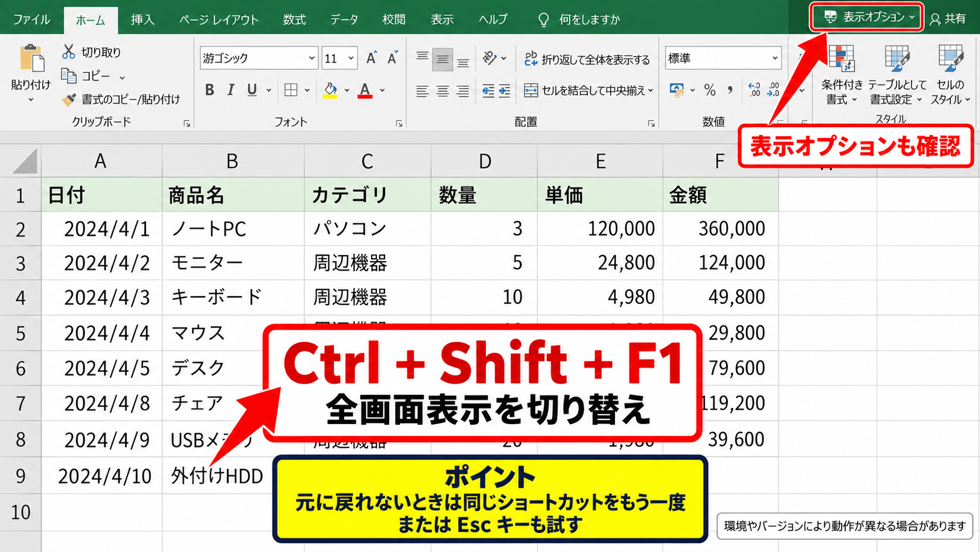This screenshot has height=552, width=980.
Task: Apply percent style (%) format
Action: (x=710, y=90)
